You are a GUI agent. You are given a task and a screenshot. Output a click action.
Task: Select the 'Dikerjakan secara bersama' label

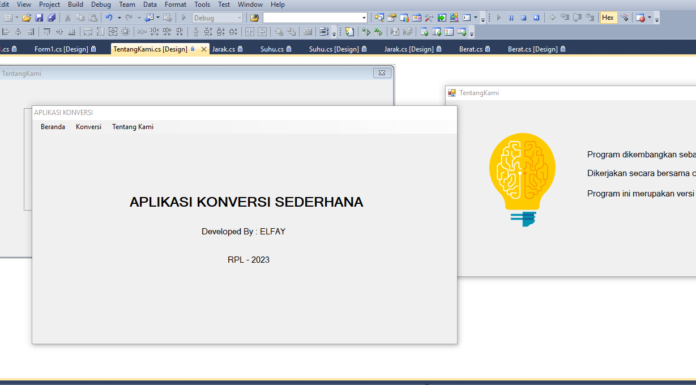641,174
